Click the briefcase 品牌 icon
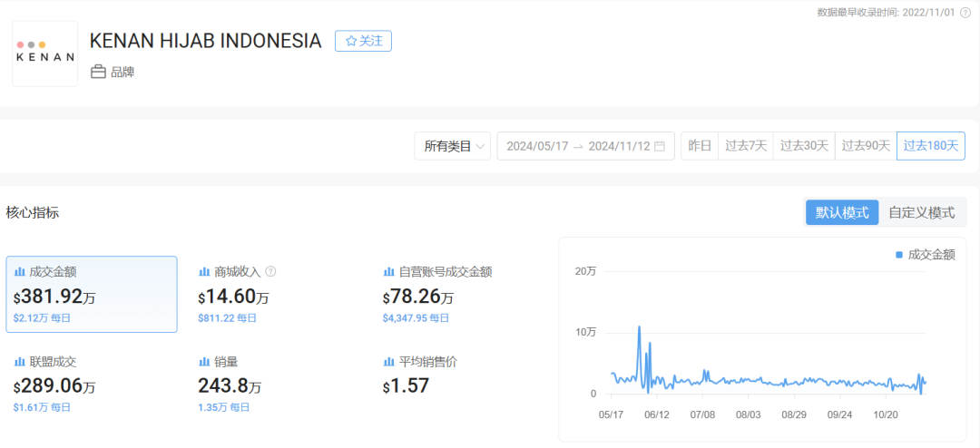980x448 pixels. pyautogui.click(x=98, y=72)
